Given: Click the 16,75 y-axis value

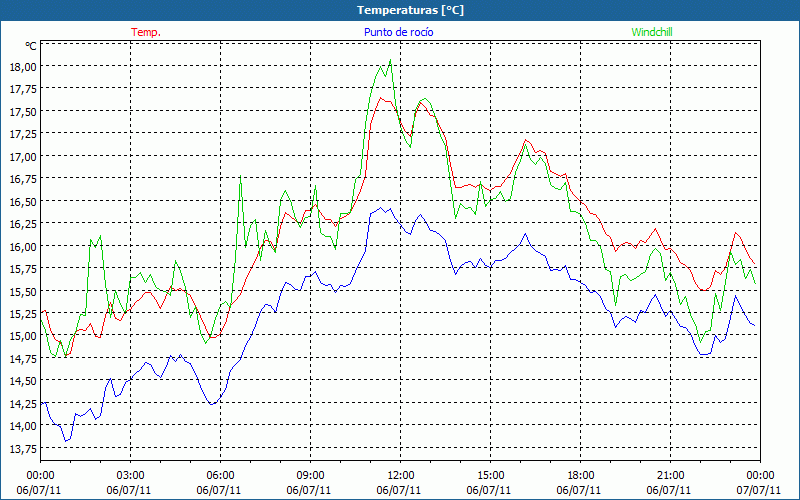Looking at the screenshot, I should point(23,179).
